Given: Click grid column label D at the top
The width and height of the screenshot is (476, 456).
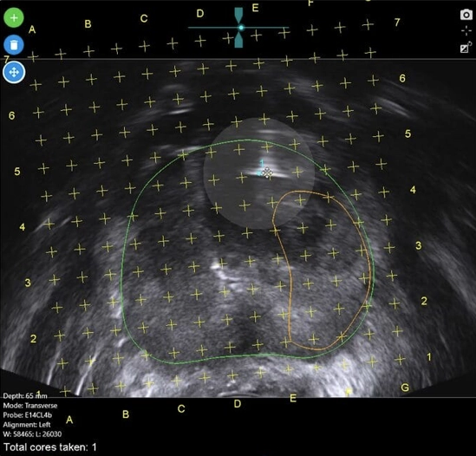Looking at the screenshot, I should pyautogui.click(x=200, y=14).
